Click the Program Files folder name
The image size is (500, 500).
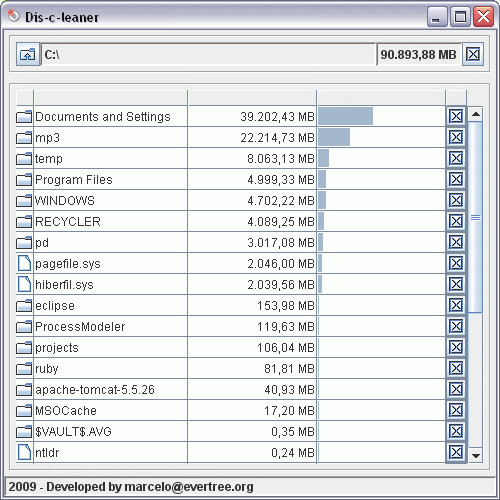(x=74, y=180)
